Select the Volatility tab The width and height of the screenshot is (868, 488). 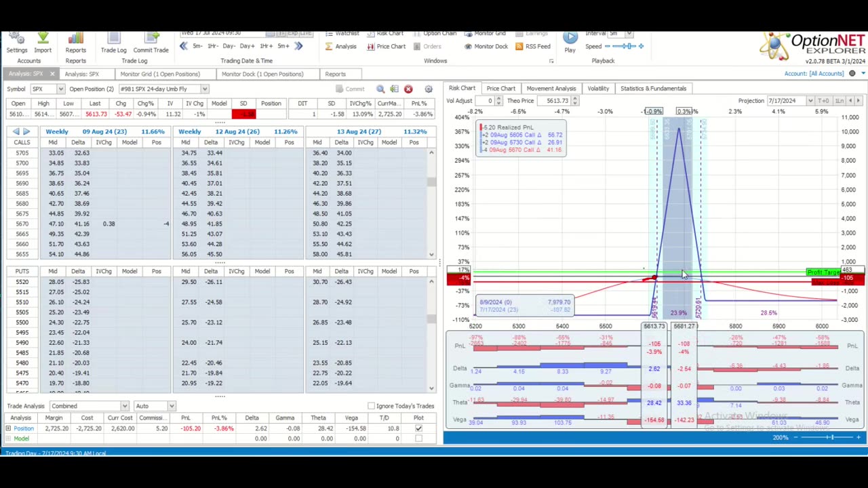coord(598,88)
